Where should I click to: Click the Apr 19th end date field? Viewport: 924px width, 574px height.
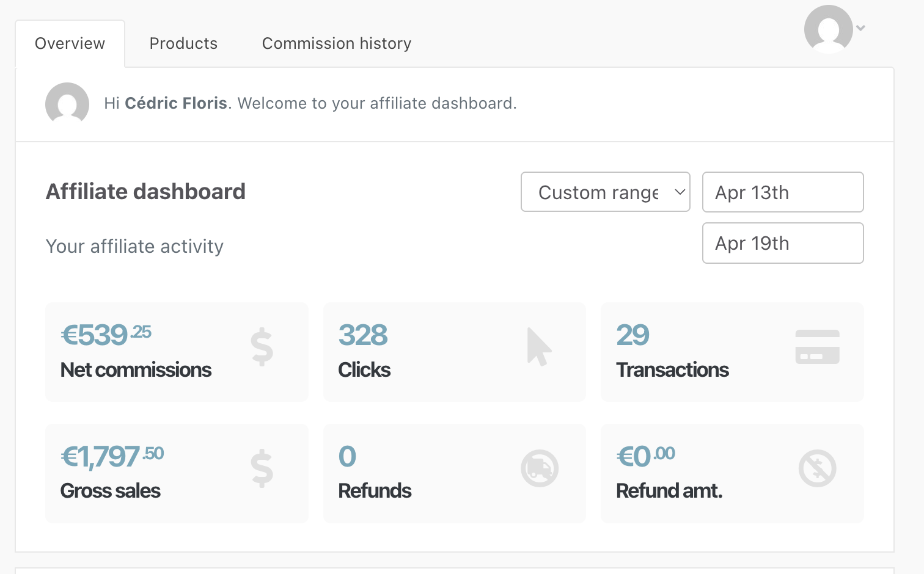[782, 243]
